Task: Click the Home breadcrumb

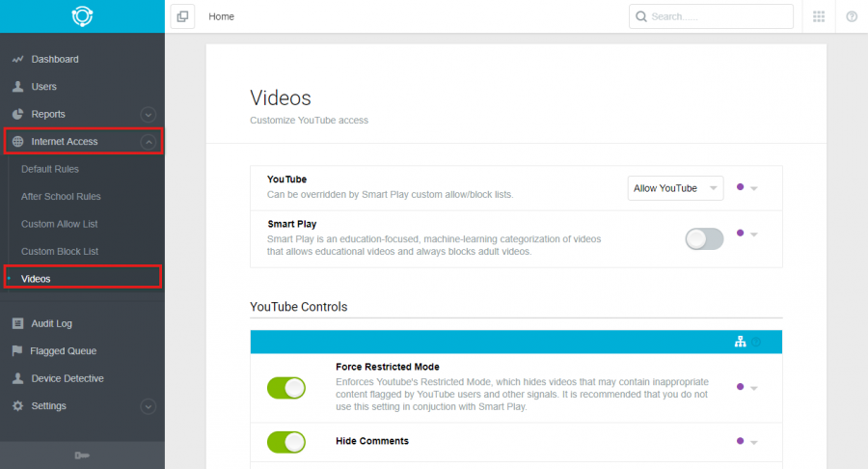Action: click(x=222, y=16)
